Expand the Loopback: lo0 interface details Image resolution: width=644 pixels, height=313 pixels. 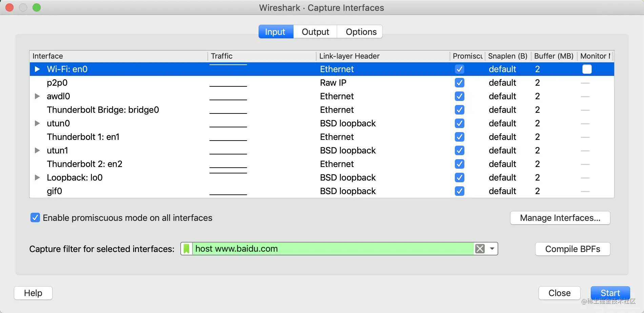pyautogui.click(x=37, y=178)
